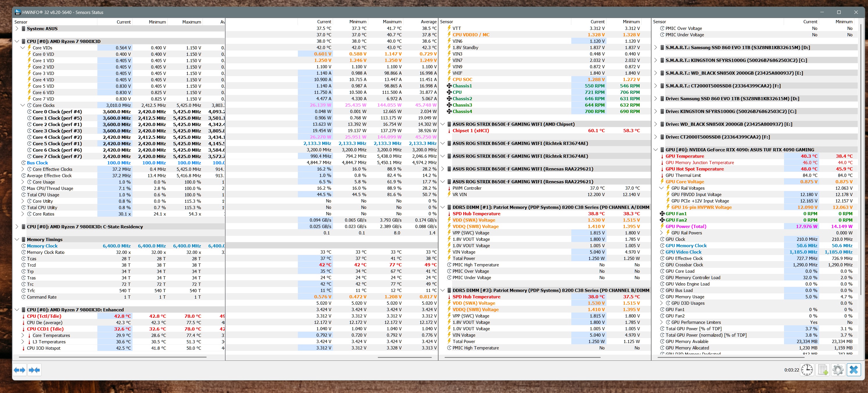Select the Average Effective Clock row
This screenshot has height=393, width=868.
pyautogui.click(x=119, y=175)
